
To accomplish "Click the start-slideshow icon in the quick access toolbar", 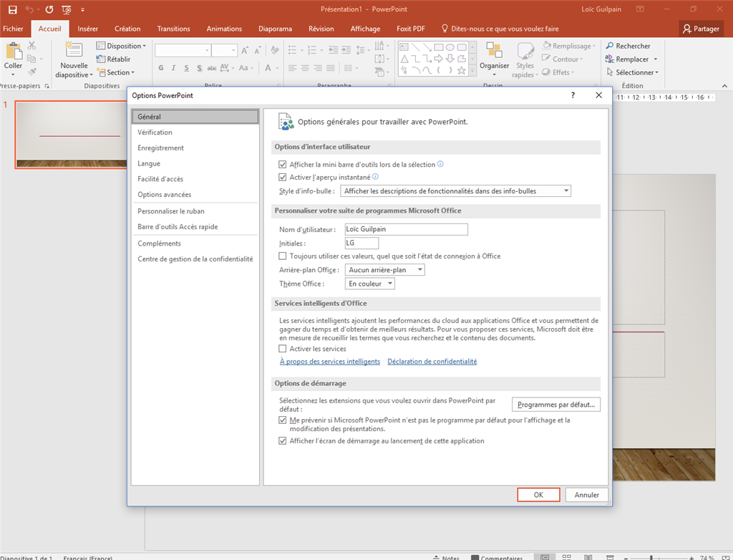I will (x=67, y=9).
